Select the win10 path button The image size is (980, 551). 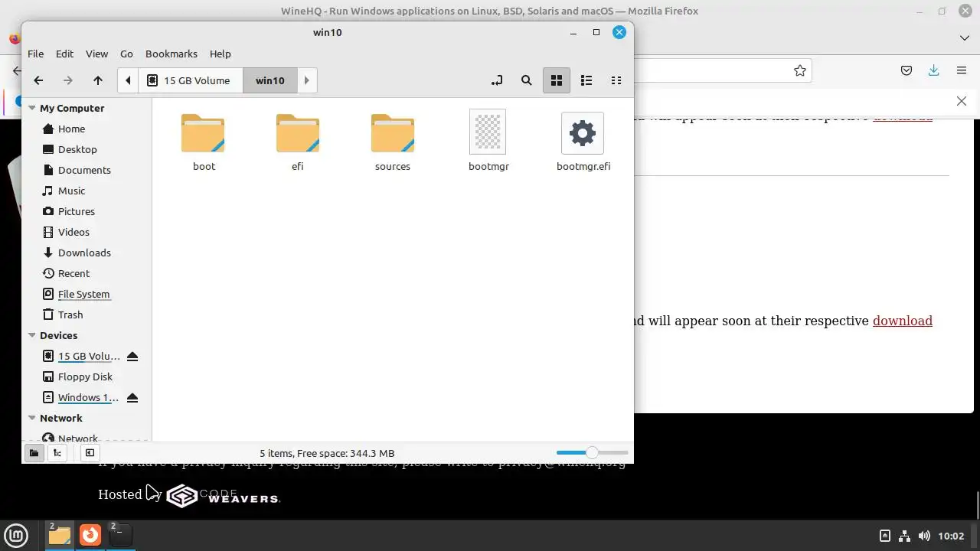click(x=269, y=80)
